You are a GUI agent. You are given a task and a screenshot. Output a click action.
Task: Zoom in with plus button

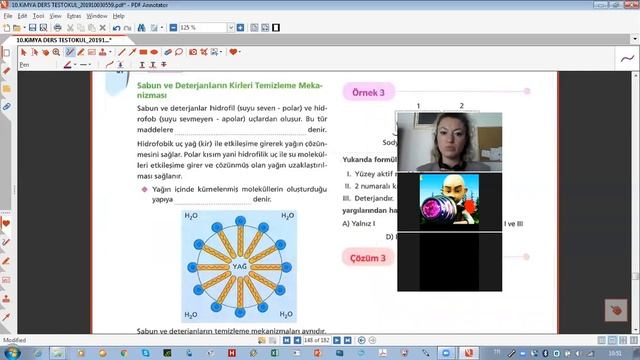tap(240, 28)
